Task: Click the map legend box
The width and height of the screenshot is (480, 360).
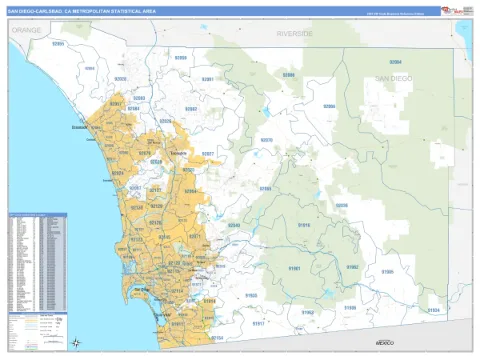Action: pyautogui.click(x=37, y=332)
